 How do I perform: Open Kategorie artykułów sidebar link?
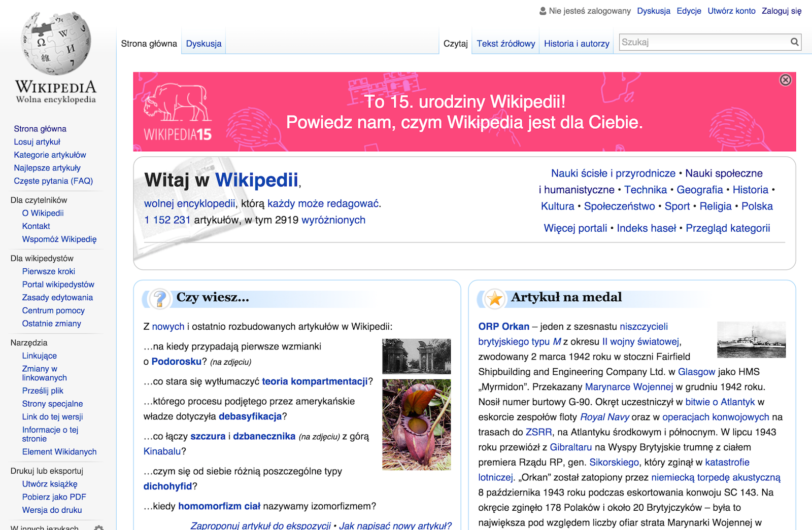(50, 155)
